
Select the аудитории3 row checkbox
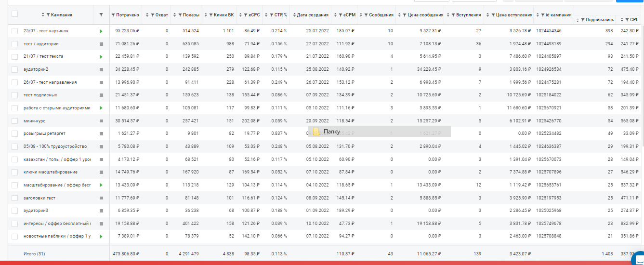click(14, 211)
